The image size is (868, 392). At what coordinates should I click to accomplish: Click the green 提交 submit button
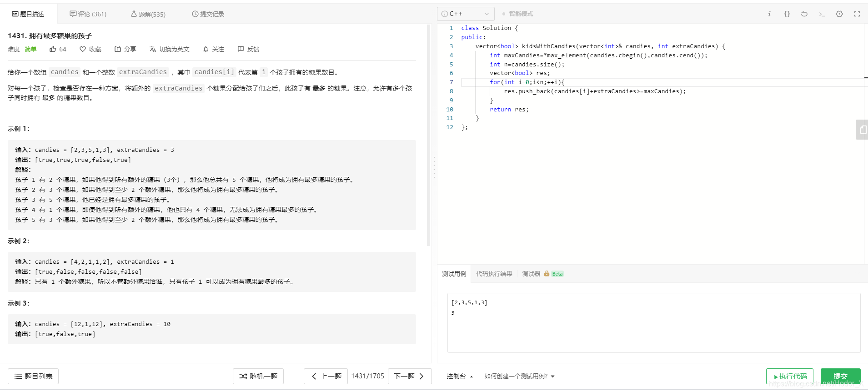pyautogui.click(x=840, y=376)
